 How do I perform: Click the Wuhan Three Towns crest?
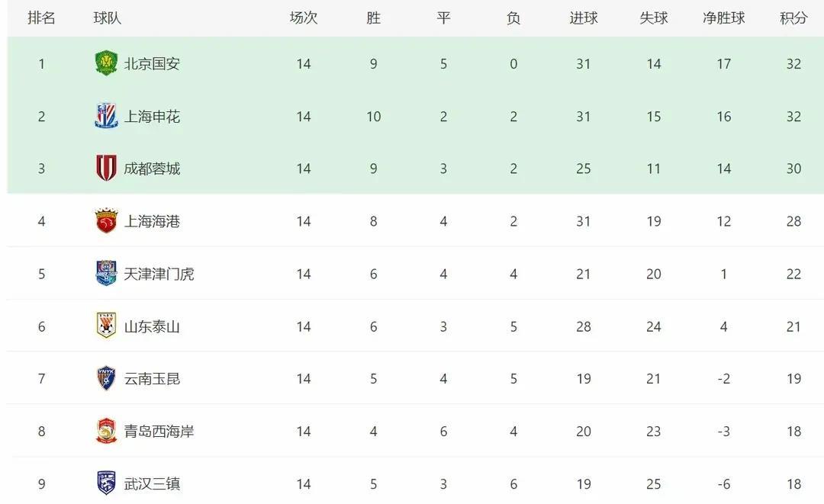pyautogui.click(x=106, y=483)
